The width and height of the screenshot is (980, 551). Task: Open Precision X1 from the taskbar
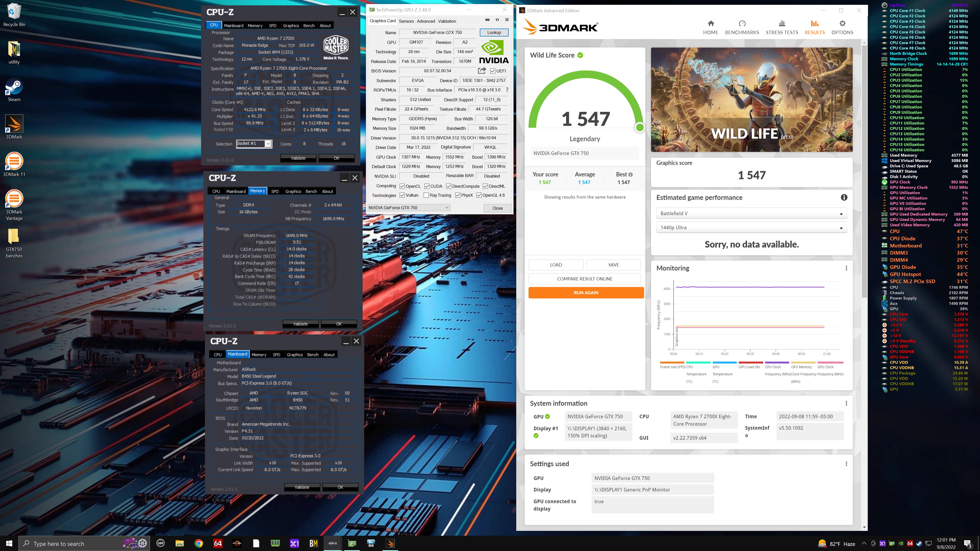[x=295, y=543]
